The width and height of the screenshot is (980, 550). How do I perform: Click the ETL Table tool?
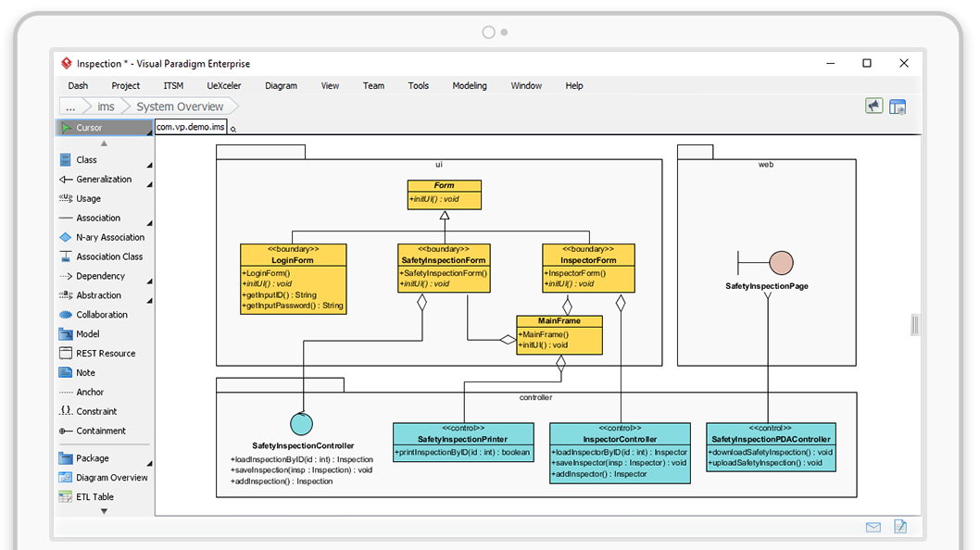click(94, 497)
